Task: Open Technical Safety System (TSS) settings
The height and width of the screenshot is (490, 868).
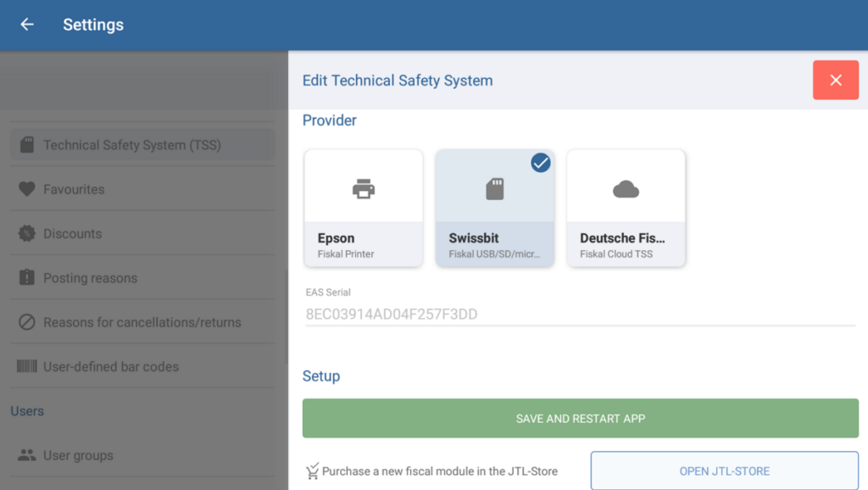Action: [132, 145]
